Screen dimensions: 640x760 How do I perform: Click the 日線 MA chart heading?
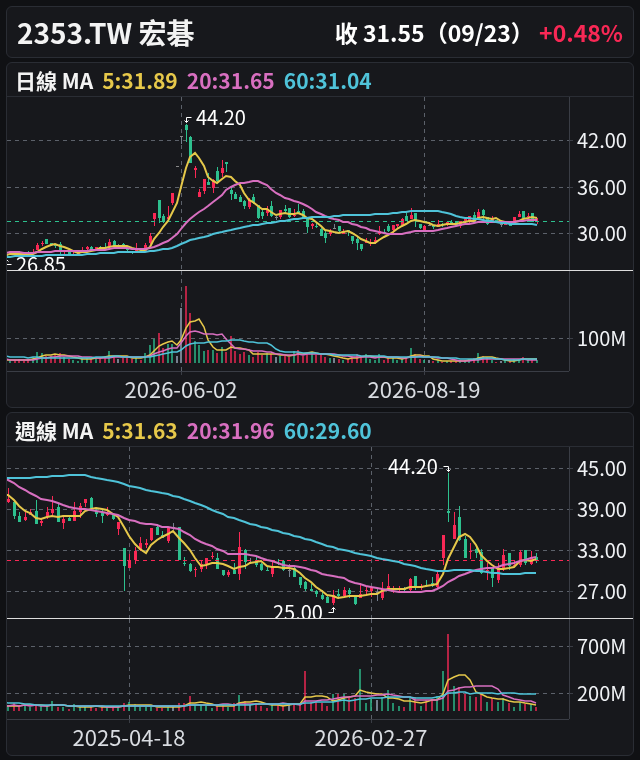click(54, 81)
